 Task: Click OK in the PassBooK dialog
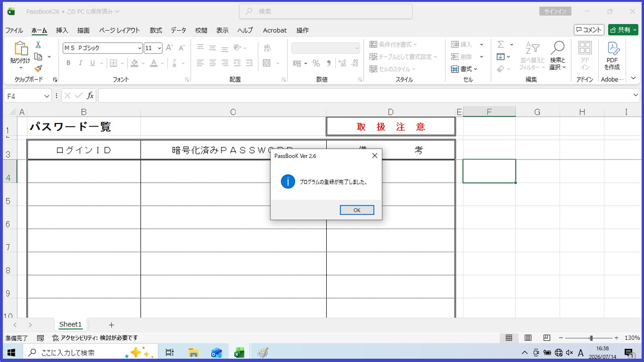pyautogui.click(x=357, y=210)
